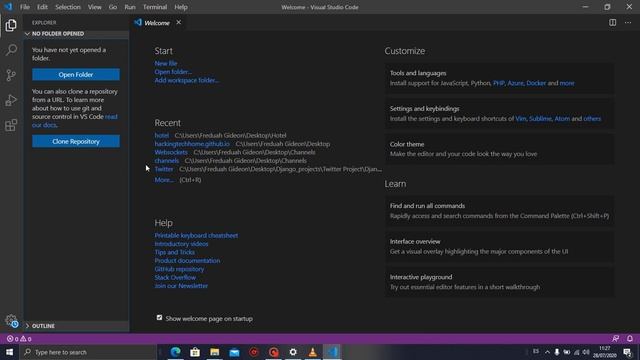Open the Interactive playground item

click(500, 282)
